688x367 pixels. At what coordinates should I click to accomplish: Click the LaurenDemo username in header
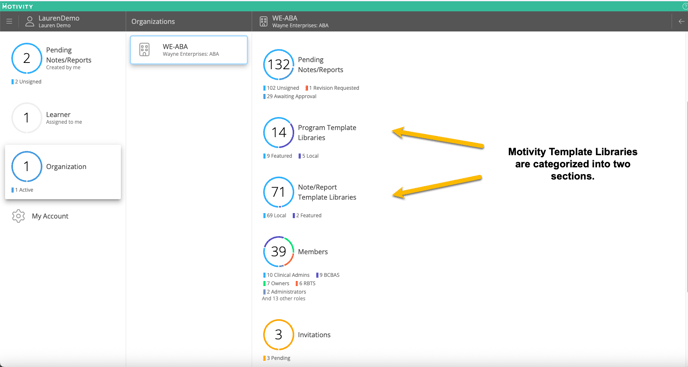[59, 18]
